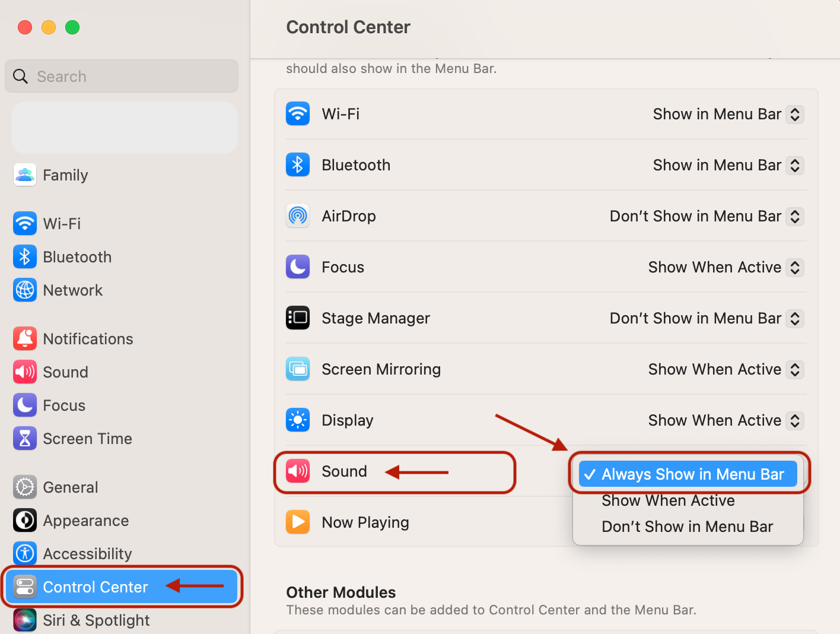Choose Don't Show in Menu Bar option

click(688, 527)
